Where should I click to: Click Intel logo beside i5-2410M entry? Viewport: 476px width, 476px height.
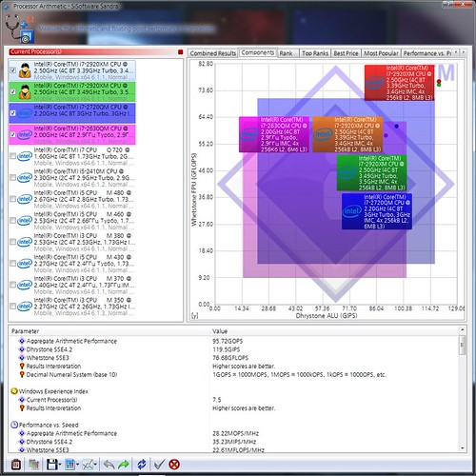click(x=25, y=177)
